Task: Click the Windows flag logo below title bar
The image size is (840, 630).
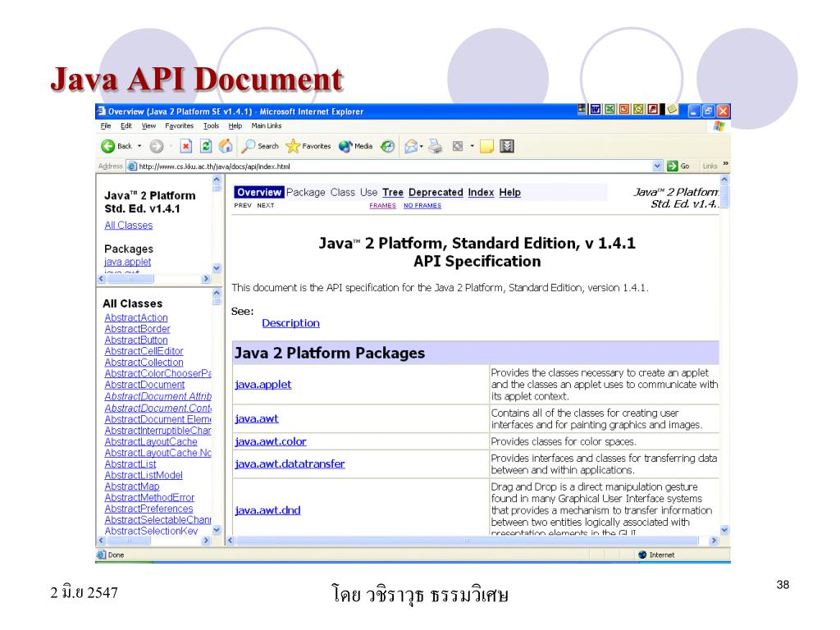Action: (x=719, y=126)
